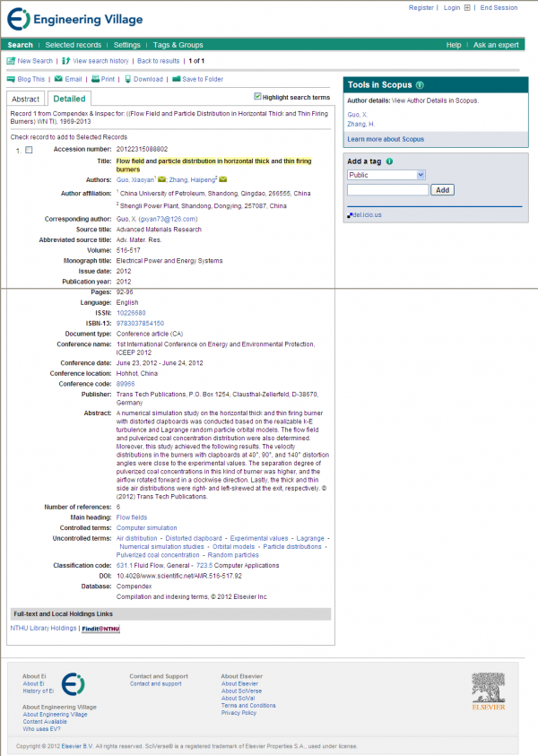This screenshot has height=756, width=538.
Task: Click classification code 631.1
Action: 125,566
